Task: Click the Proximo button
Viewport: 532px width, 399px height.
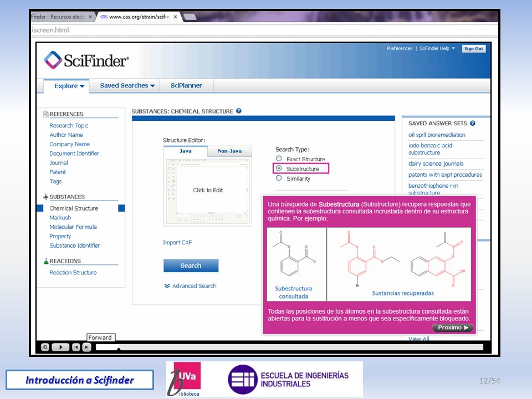Action: (453, 328)
